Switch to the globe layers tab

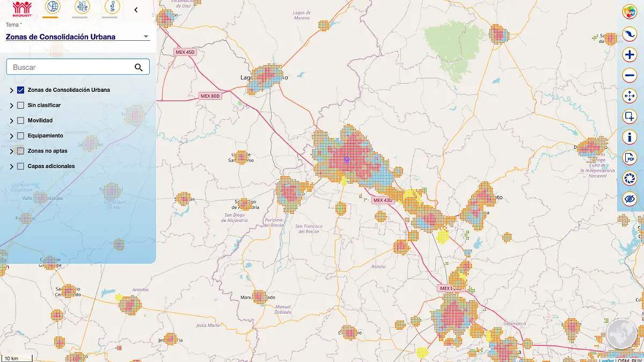coord(52,7)
